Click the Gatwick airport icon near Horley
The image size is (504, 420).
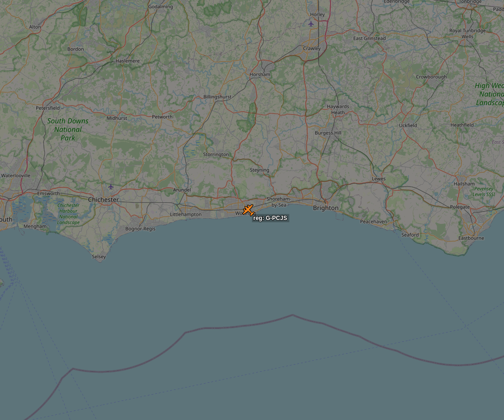pyautogui.click(x=311, y=24)
